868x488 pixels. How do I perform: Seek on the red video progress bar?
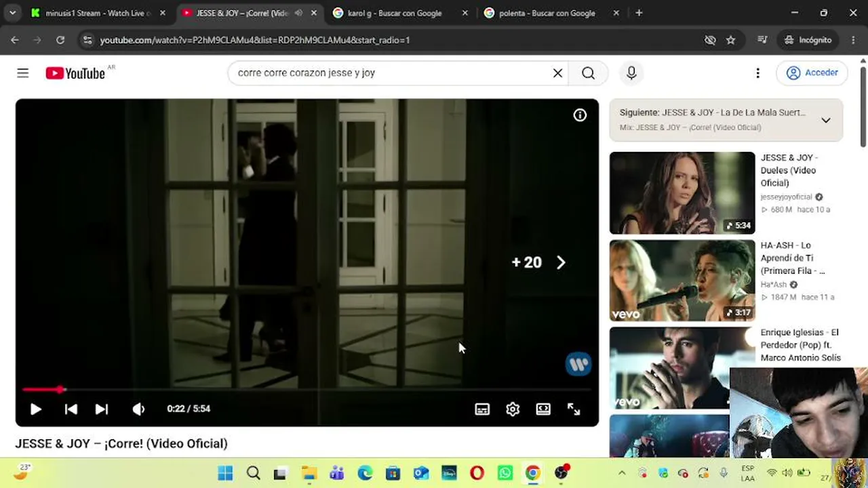click(307, 389)
